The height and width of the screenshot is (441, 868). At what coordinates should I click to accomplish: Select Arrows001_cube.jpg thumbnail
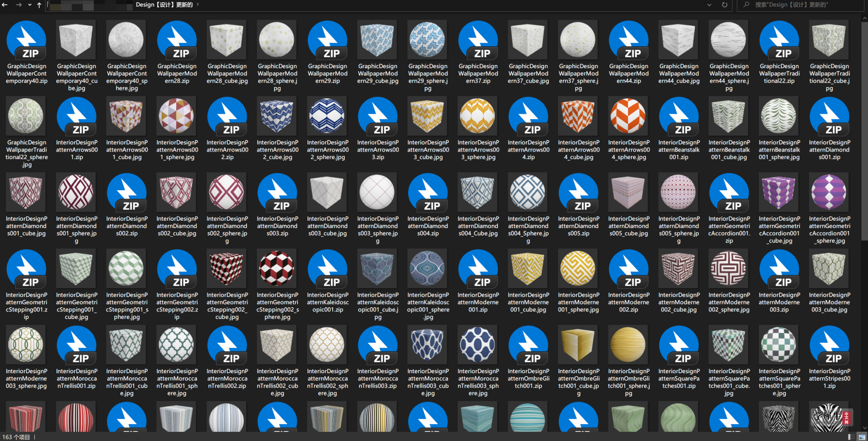click(x=127, y=116)
